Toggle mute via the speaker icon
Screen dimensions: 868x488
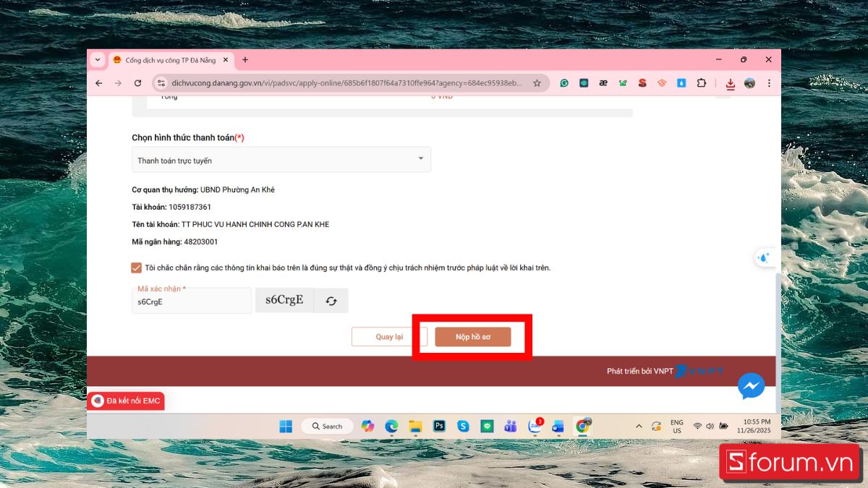pos(710,426)
